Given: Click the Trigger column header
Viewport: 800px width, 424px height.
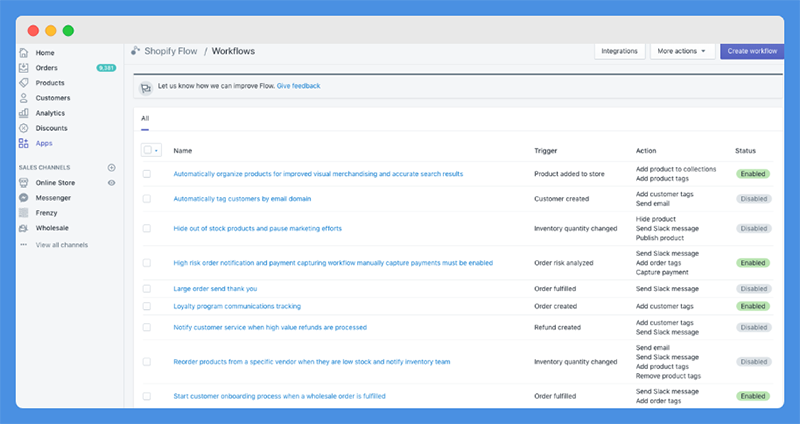Looking at the screenshot, I should point(545,151).
